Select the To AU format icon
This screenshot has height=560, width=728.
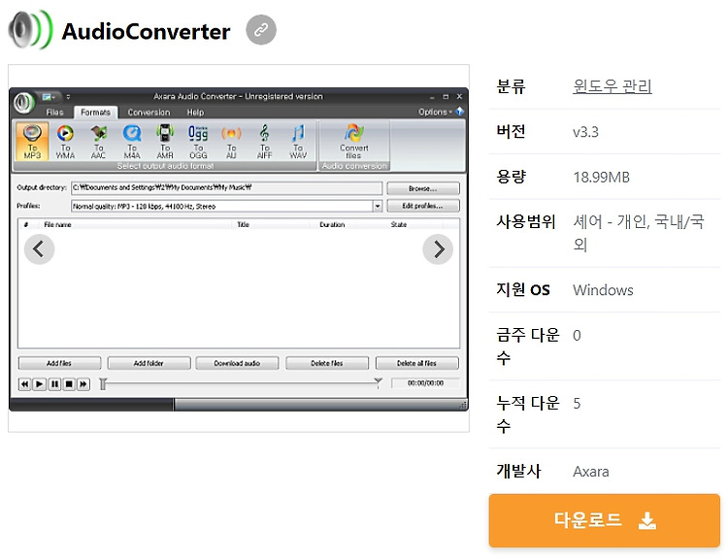231,142
